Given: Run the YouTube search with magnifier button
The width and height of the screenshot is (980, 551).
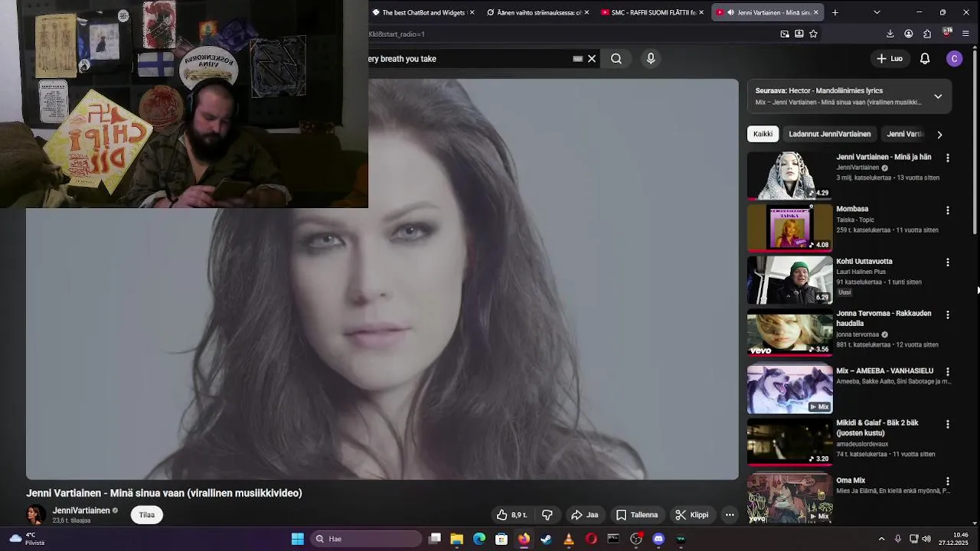Looking at the screenshot, I should coord(616,58).
